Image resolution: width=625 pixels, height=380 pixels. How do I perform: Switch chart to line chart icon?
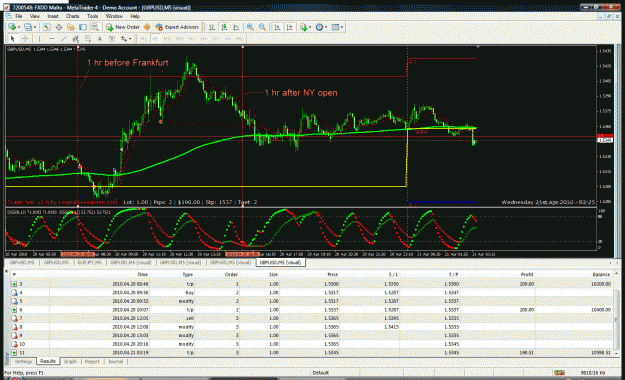coord(236,27)
